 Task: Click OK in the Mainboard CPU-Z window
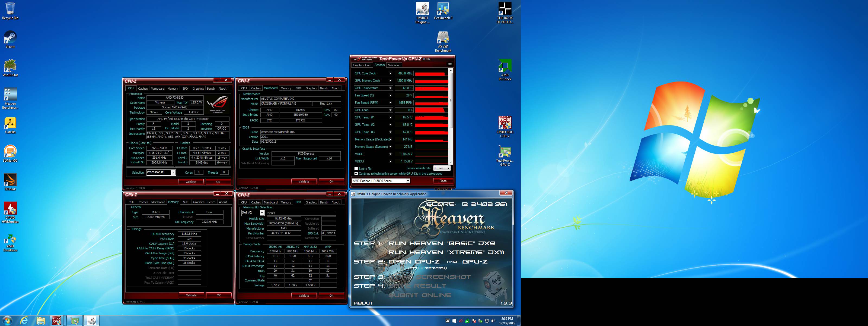[331, 181]
